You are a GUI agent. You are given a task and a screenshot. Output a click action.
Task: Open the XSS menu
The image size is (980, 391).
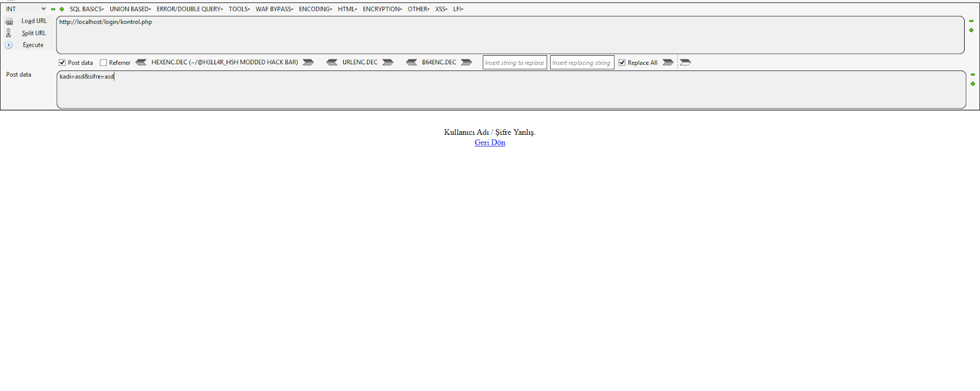(441, 9)
